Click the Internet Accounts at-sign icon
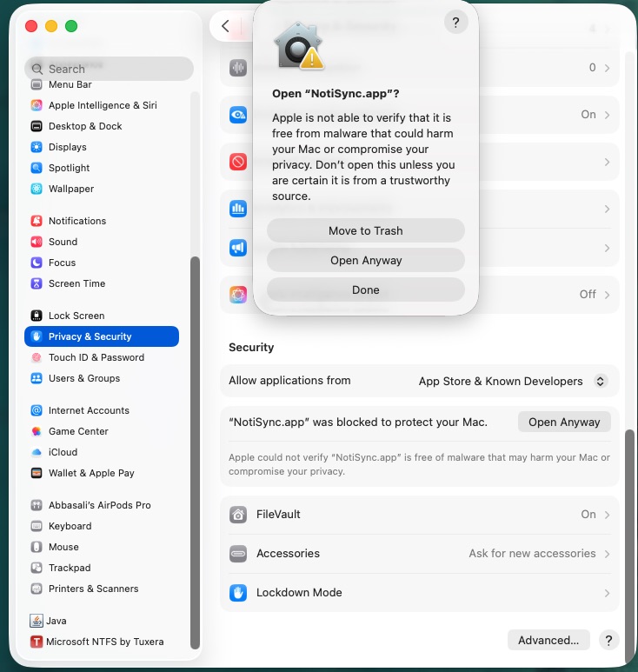The height and width of the screenshot is (672, 638). pyautogui.click(x=37, y=410)
